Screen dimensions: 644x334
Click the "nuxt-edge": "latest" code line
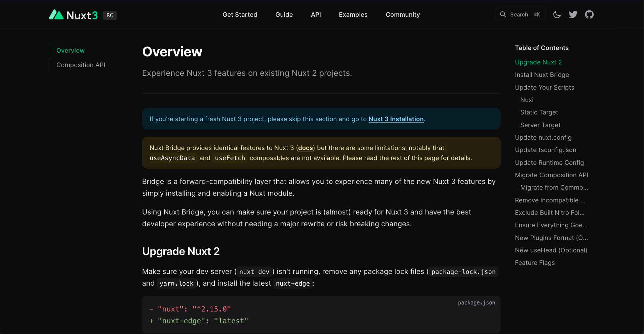(x=199, y=321)
